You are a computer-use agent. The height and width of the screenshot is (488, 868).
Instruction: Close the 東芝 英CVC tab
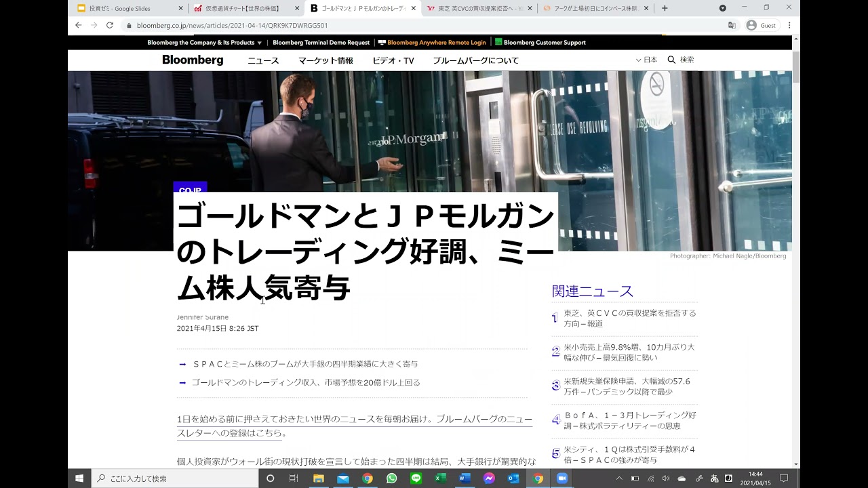(530, 8)
